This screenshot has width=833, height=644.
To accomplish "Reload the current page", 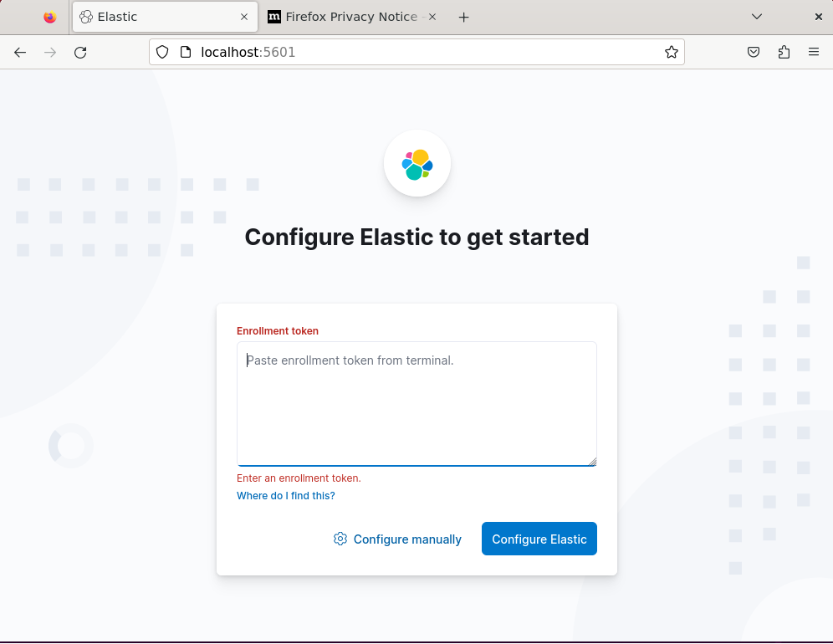I will [x=80, y=52].
